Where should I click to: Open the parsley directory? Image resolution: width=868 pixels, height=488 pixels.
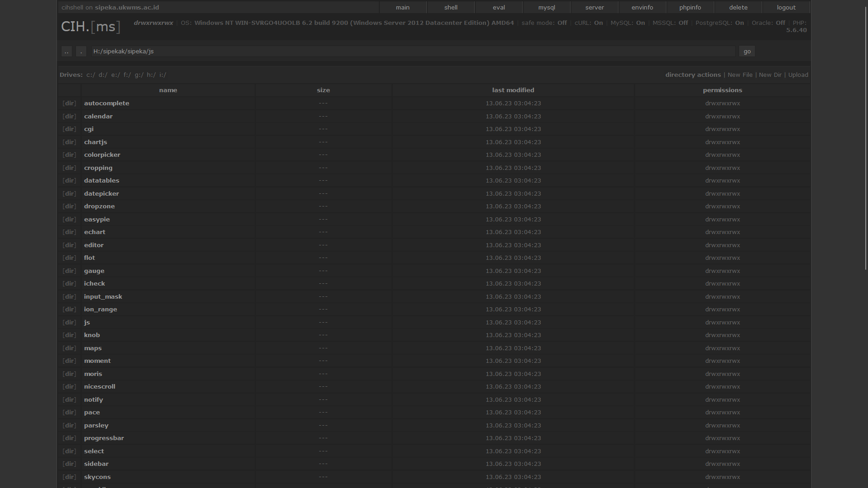click(x=96, y=426)
